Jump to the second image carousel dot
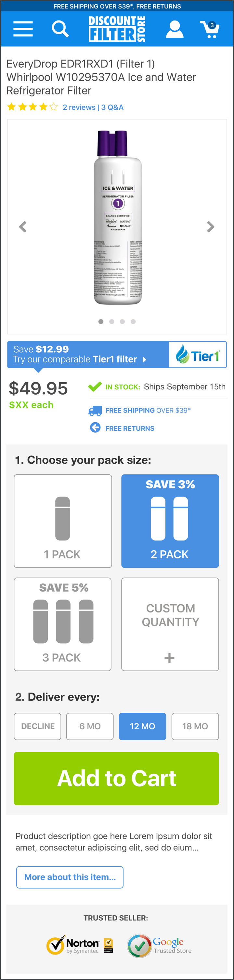The height and width of the screenshot is (980, 234). click(x=112, y=321)
